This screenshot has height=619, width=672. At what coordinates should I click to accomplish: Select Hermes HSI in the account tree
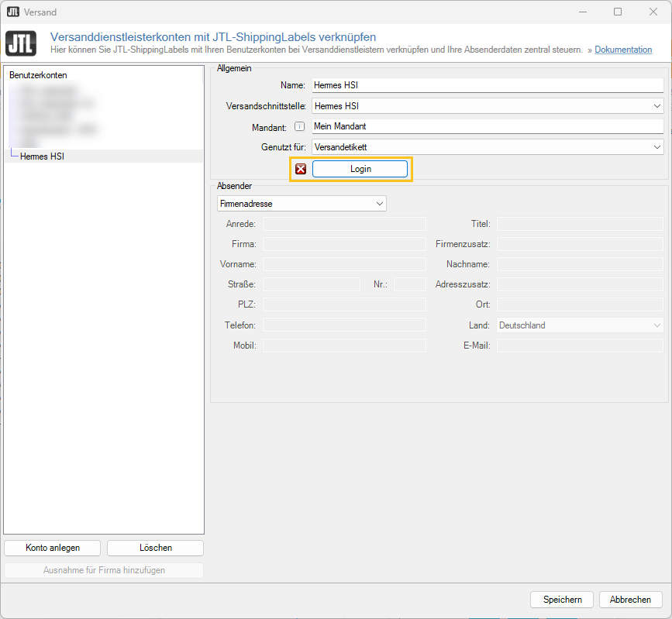(x=42, y=156)
